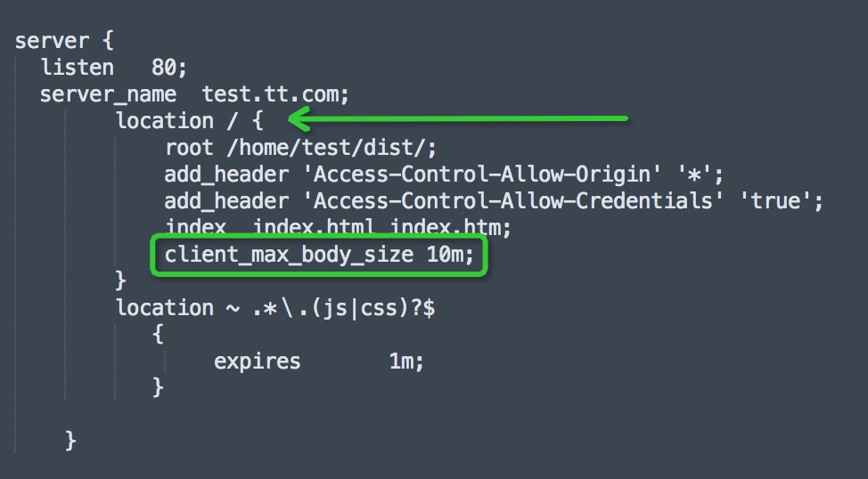This screenshot has width=868, height=479.
Task: Click the location regex js|css line
Action: point(275,307)
